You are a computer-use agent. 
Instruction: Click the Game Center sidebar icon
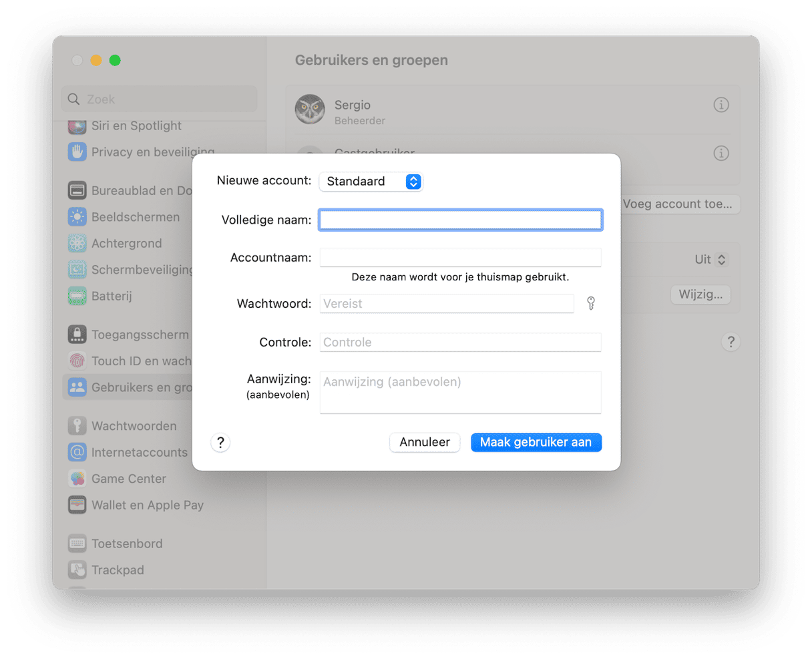point(77,479)
